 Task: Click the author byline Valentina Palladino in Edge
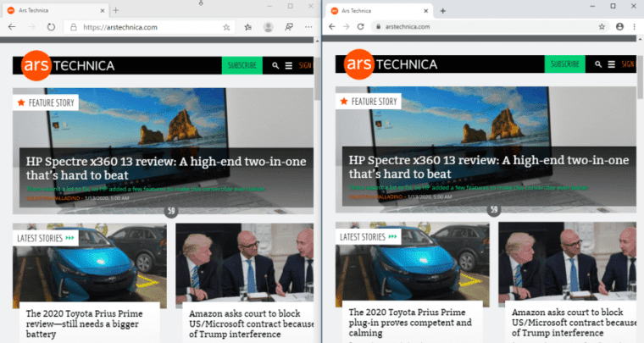coord(53,198)
